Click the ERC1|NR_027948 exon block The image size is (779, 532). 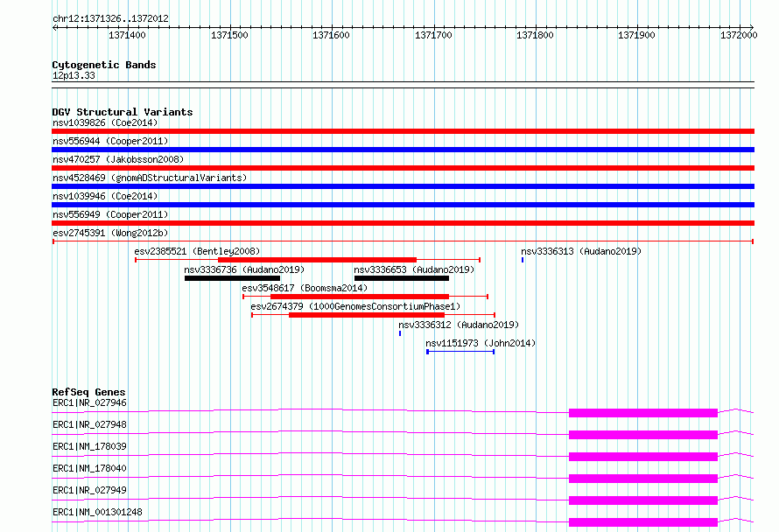(x=642, y=435)
